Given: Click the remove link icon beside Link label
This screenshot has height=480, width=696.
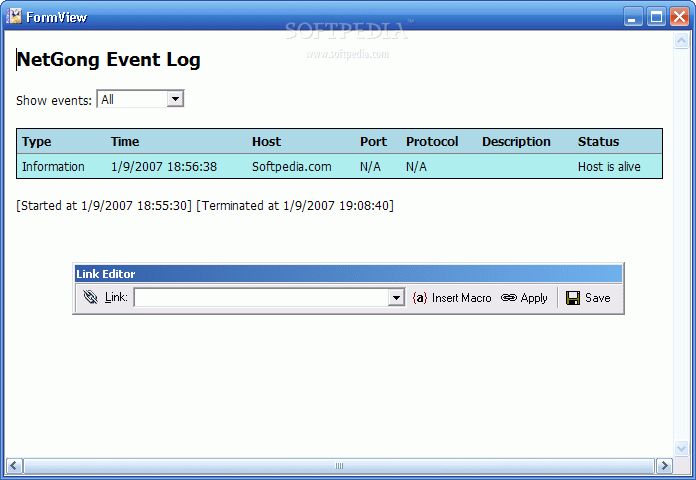Looking at the screenshot, I should pos(91,297).
